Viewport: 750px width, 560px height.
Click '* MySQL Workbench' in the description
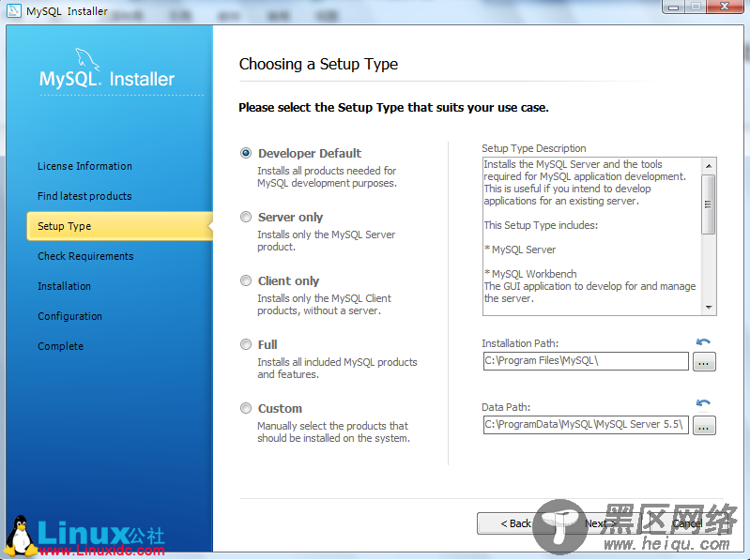(x=530, y=274)
